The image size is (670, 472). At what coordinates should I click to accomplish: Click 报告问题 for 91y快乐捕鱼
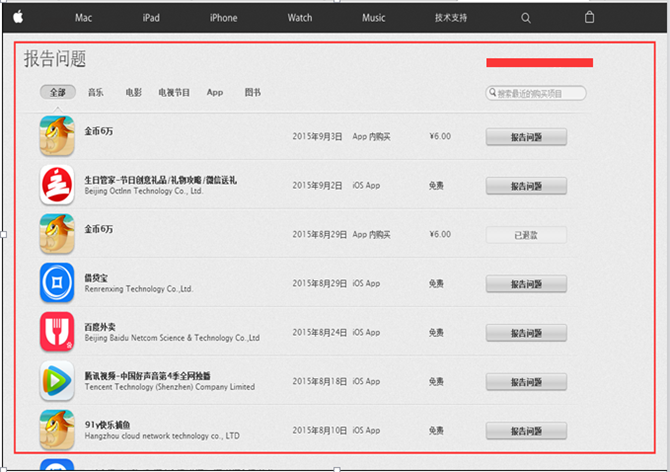pos(526,431)
